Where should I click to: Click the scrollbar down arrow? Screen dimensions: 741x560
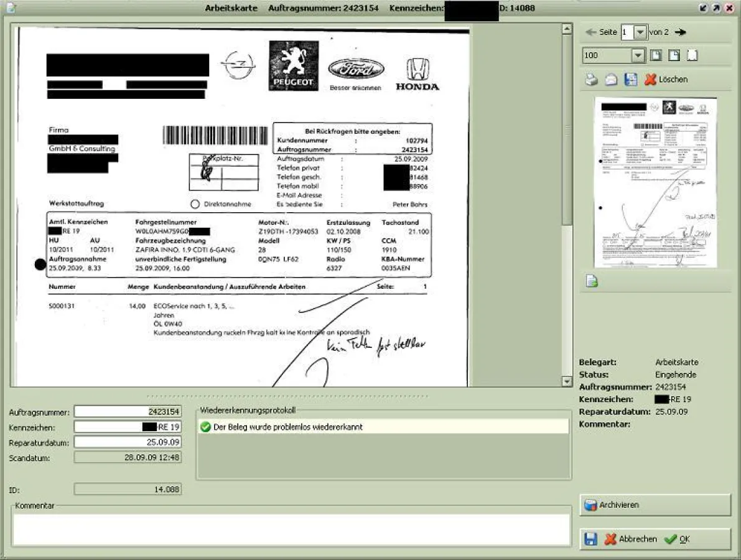(567, 381)
